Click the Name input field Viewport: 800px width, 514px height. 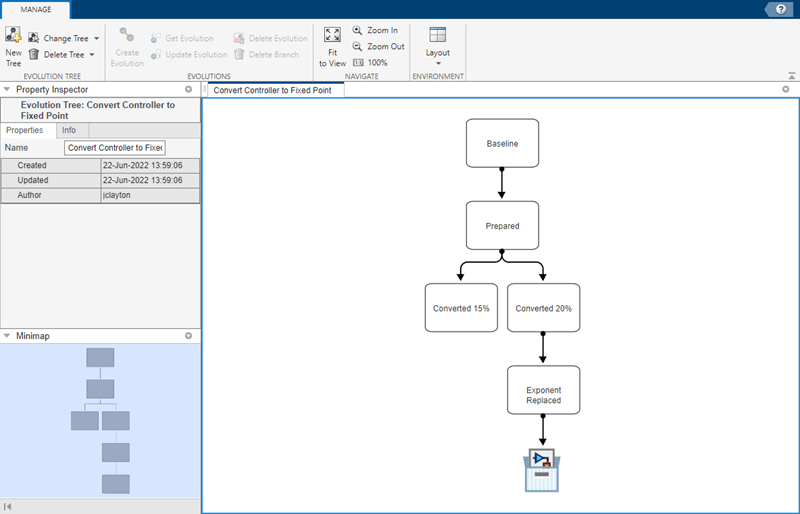pos(115,148)
